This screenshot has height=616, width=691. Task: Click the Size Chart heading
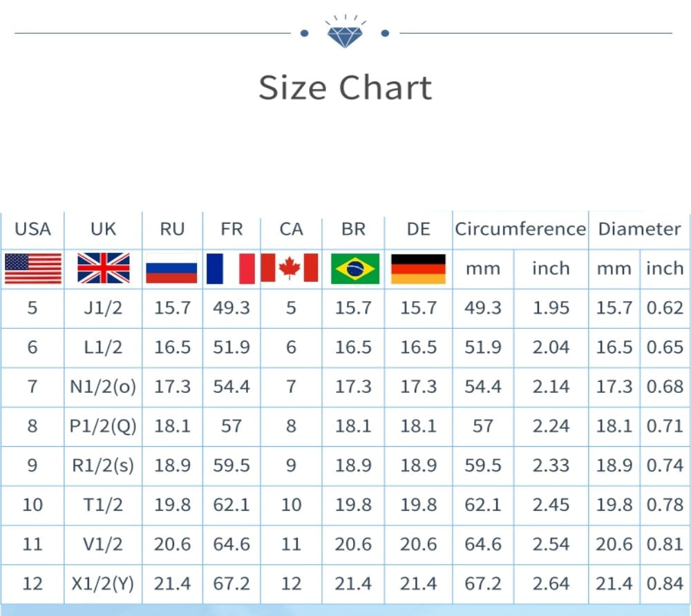tap(345, 88)
